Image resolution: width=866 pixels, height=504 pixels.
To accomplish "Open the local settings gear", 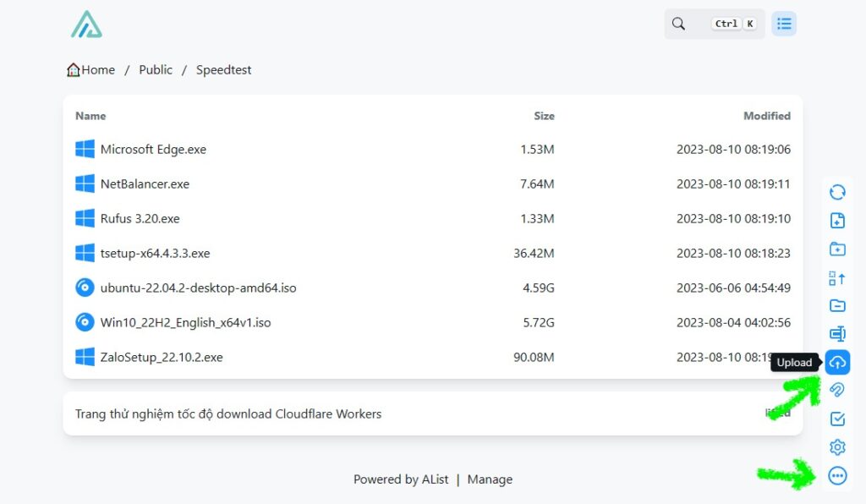I will pos(837,447).
